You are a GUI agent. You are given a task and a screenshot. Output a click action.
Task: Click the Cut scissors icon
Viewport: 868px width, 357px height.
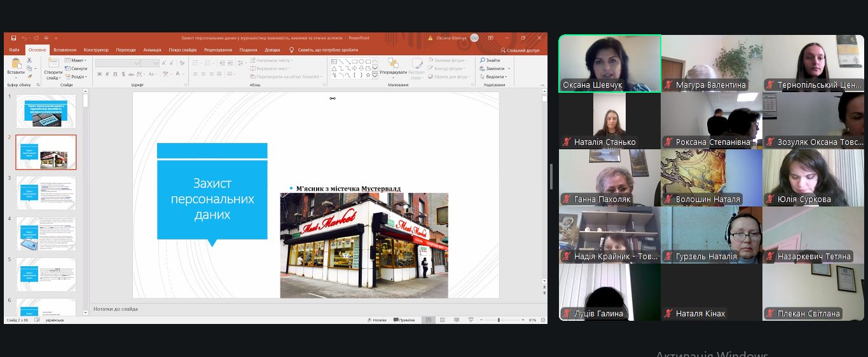coord(29,60)
